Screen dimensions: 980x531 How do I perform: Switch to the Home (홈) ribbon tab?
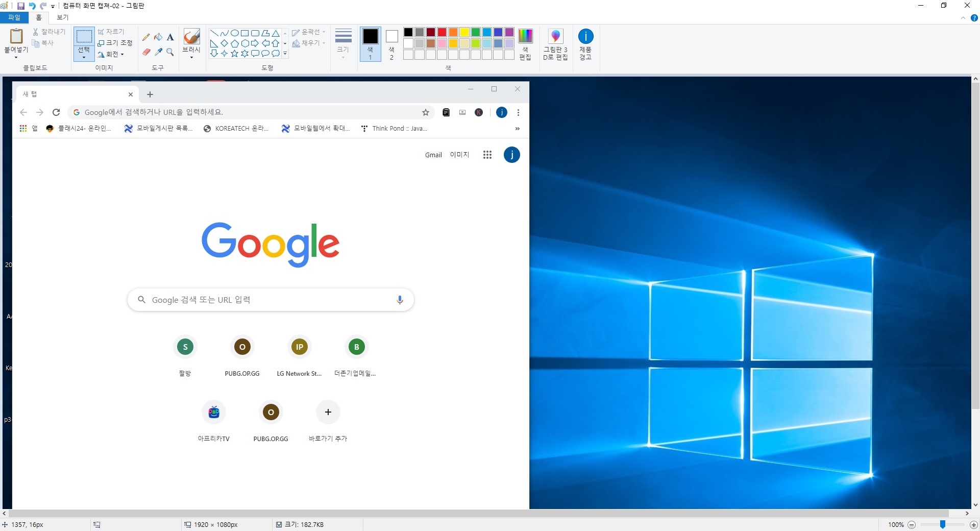coord(39,17)
